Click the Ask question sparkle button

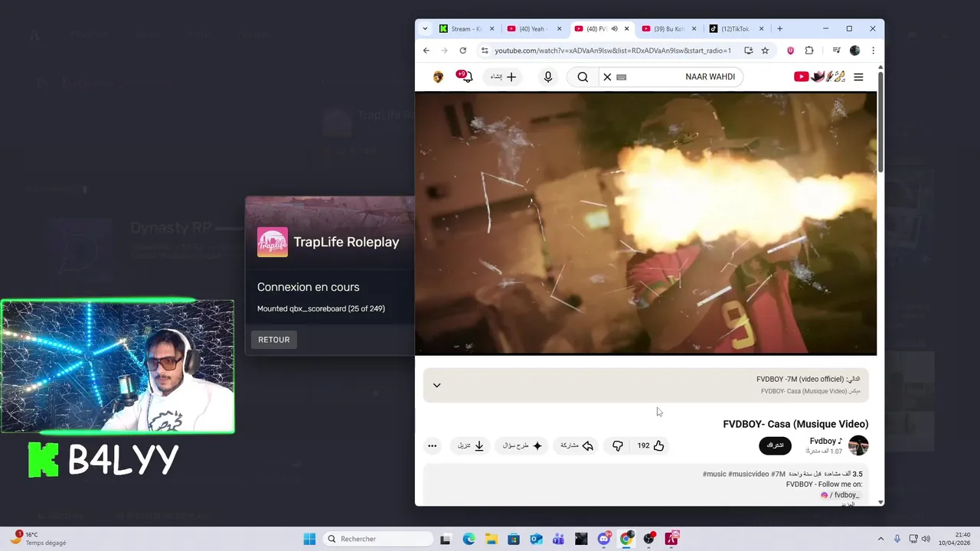point(522,445)
